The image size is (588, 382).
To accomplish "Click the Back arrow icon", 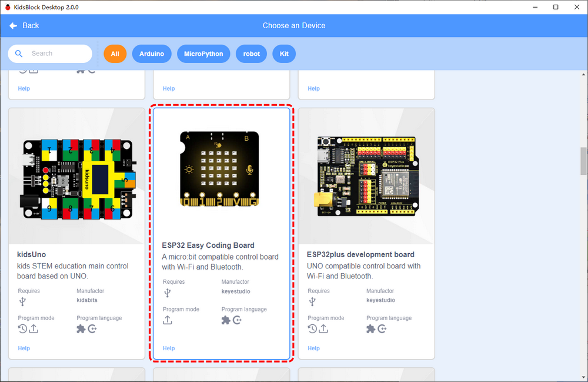I will pyautogui.click(x=13, y=25).
